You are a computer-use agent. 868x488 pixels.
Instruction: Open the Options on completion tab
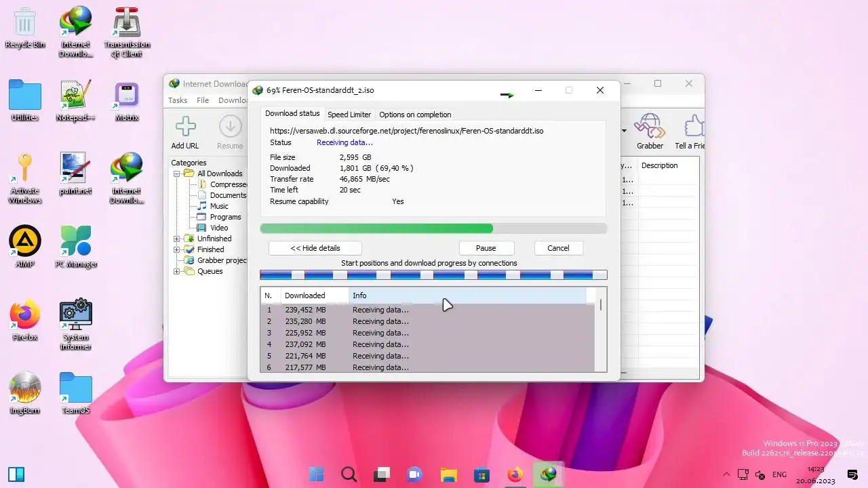pyautogui.click(x=415, y=115)
